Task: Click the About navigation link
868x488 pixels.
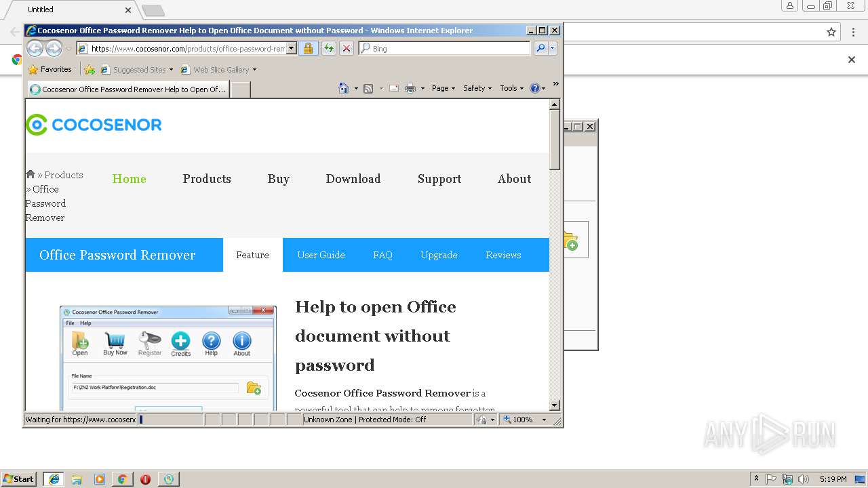Action: (514, 179)
